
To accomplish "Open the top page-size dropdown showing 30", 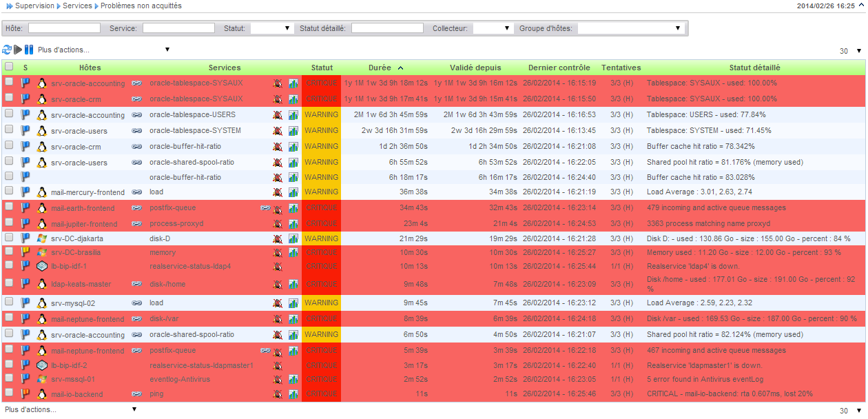I will [x=851, y=51].
